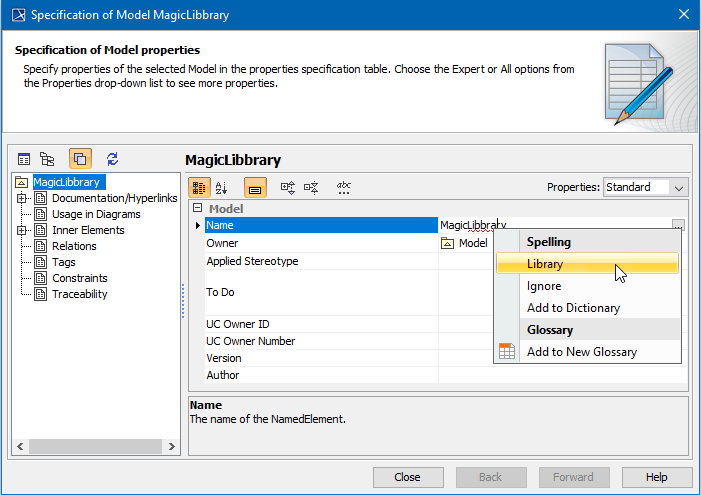Click the collapse all properties icon
The height and width of the screenshot is (495, 701).
pyautogui.click(x=311, y=187)
